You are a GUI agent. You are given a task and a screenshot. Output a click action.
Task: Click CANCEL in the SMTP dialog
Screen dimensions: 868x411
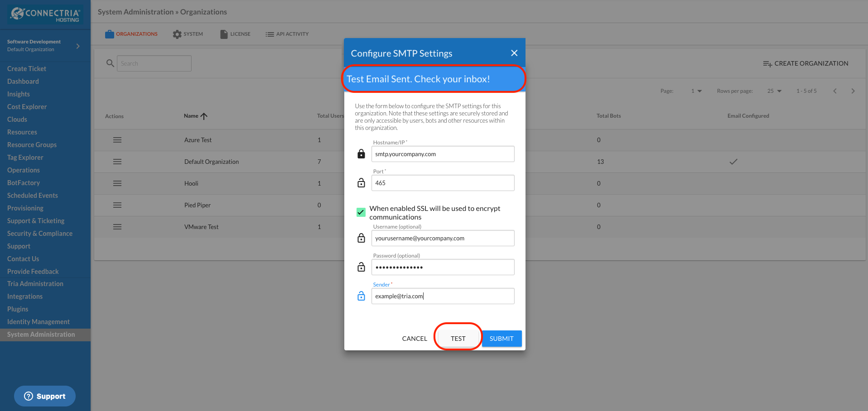[415, 339]
